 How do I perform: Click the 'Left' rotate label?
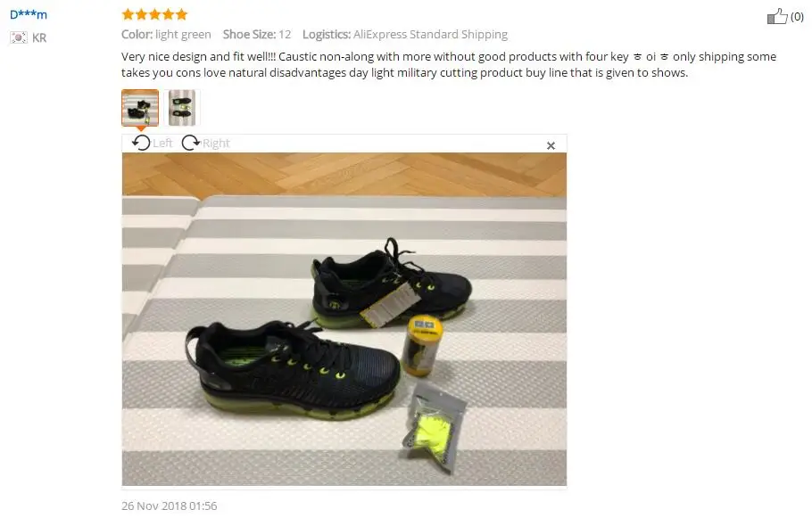click(162, 143)
